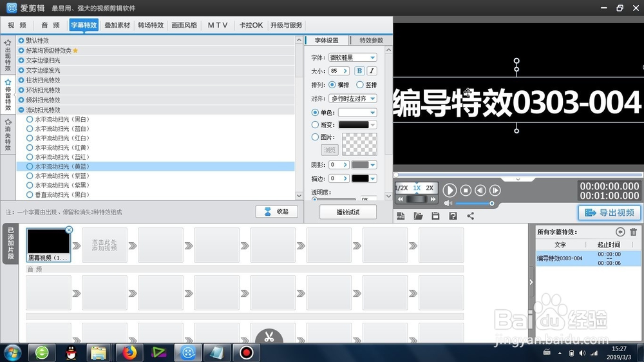Click the 导出视频 export video button

pyautogui.click(x=609, y=213)
